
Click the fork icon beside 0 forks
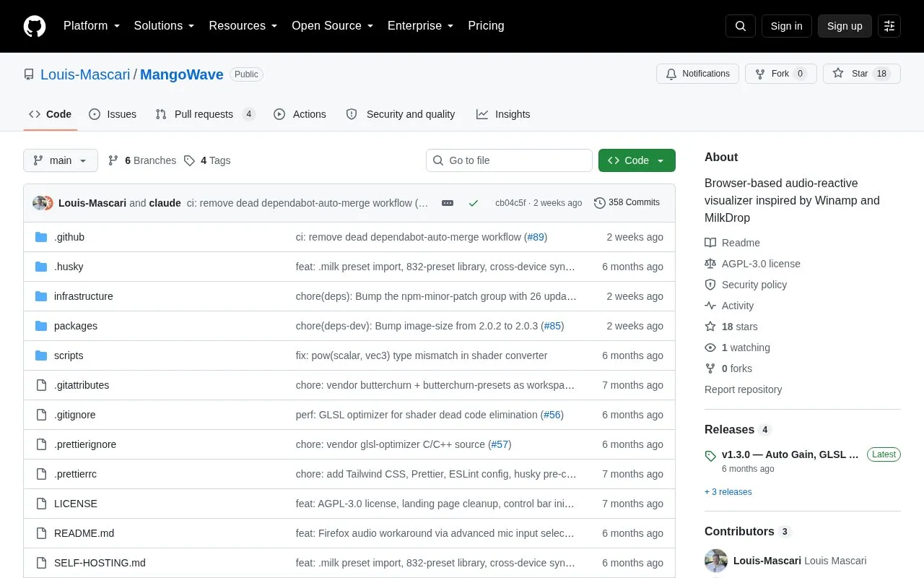(x=710, y=368)
